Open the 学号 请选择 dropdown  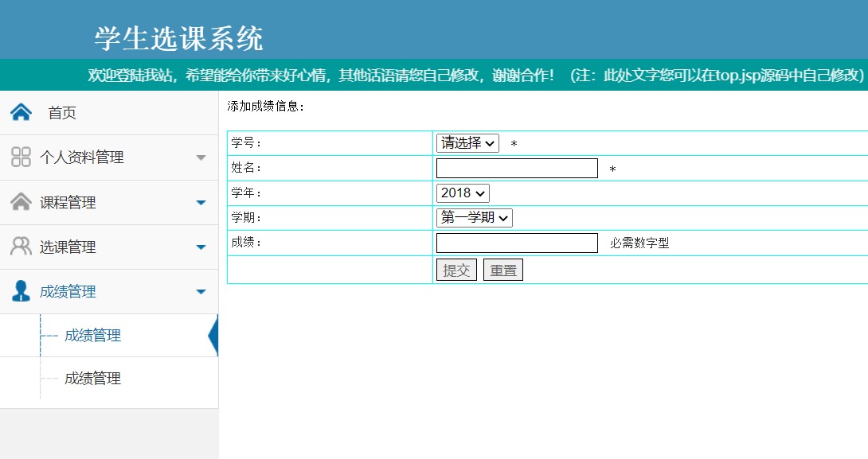pyautogui.click(x=467, y=143)
